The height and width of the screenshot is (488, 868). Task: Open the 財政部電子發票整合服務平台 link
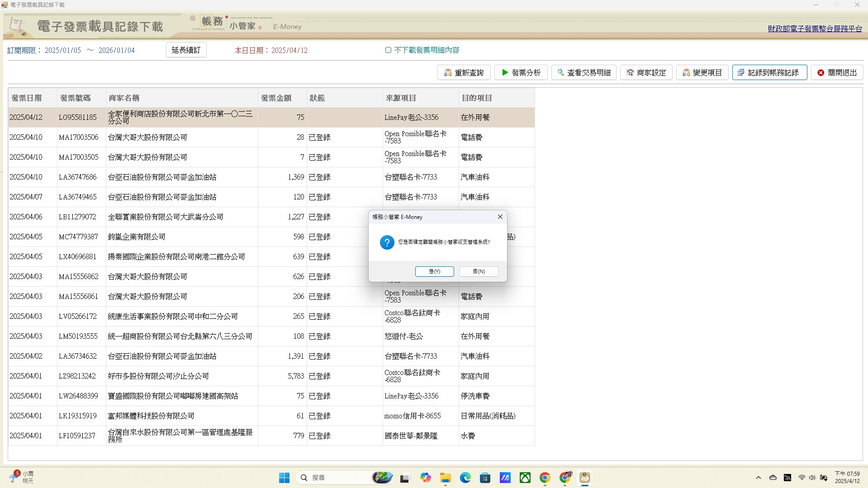815,28
